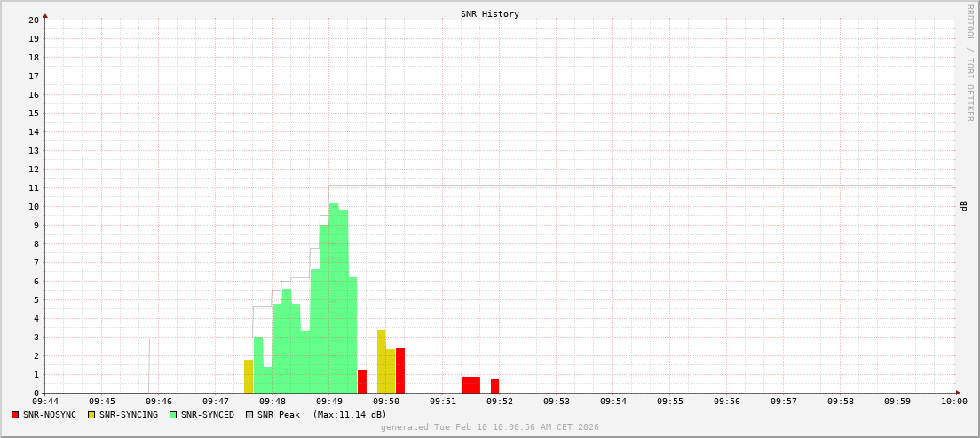Click the generated timestamp footer text
Image resolution: width=980 pixels, height=438 pixels.
(489, 427)
